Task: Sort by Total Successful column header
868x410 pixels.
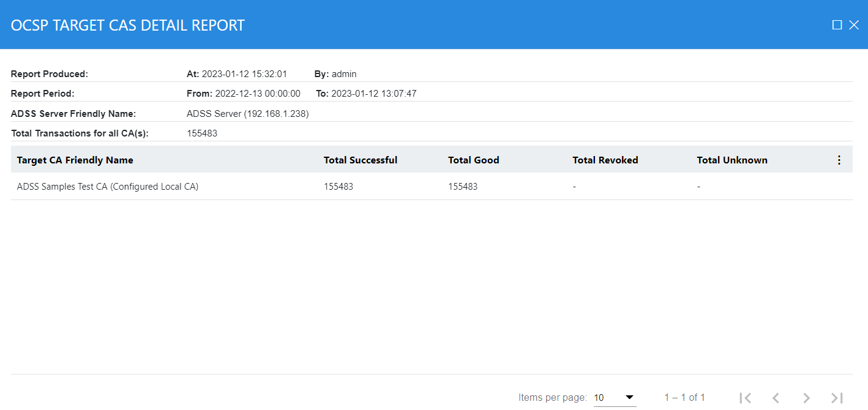Action: [x=361, y=160]
